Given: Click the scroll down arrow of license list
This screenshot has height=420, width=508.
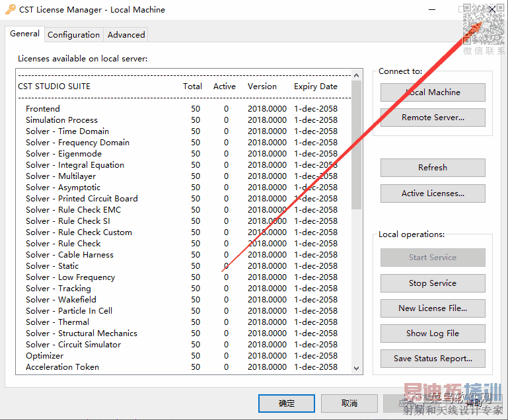Looking at the screenshot, I should [x=356, y=368].
